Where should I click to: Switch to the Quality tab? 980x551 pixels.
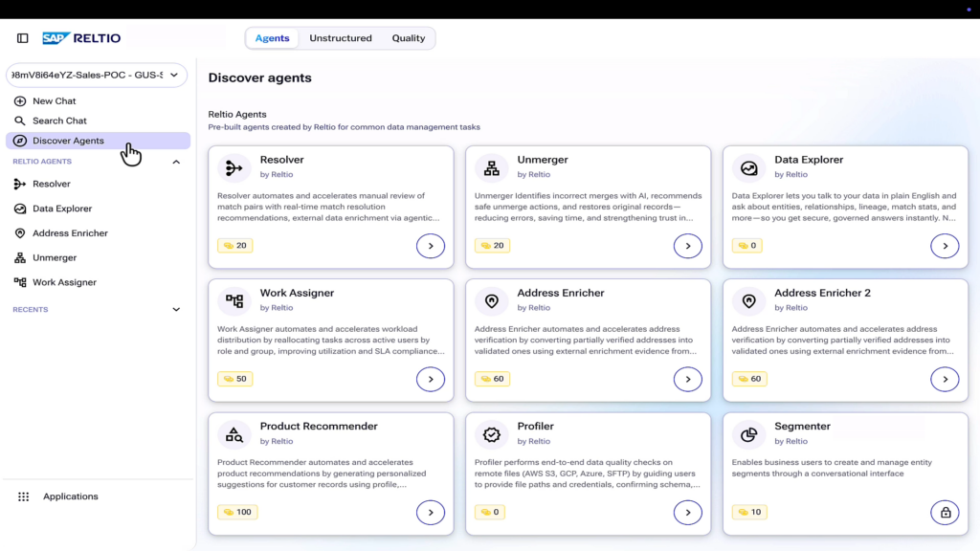click(x=409, y=38)
